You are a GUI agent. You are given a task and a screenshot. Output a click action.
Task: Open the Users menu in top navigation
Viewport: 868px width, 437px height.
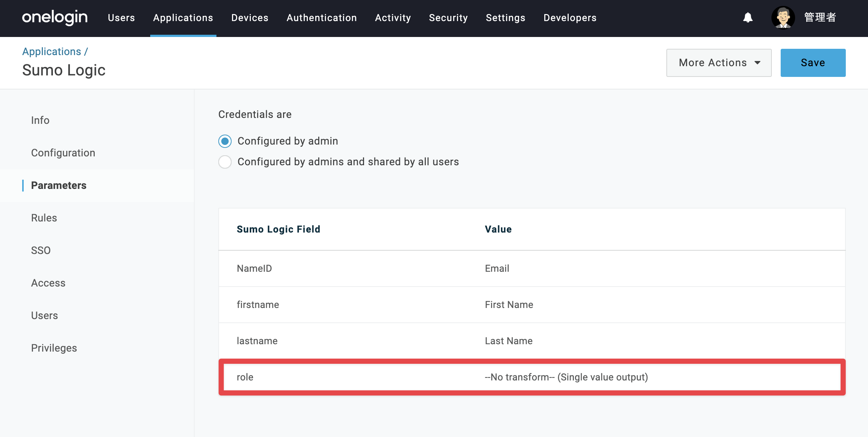pos(121,18)
